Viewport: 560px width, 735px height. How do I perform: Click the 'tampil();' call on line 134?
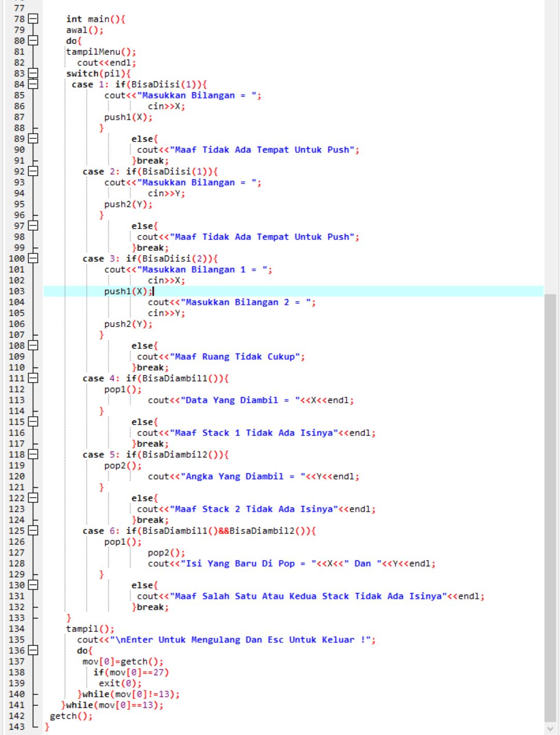[x=90, y=629]
